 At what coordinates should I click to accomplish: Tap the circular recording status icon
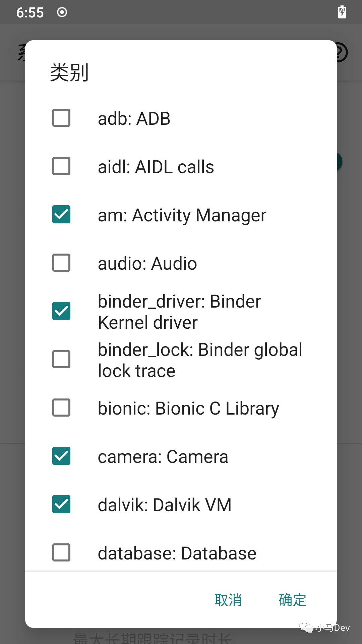pos(62,12)
